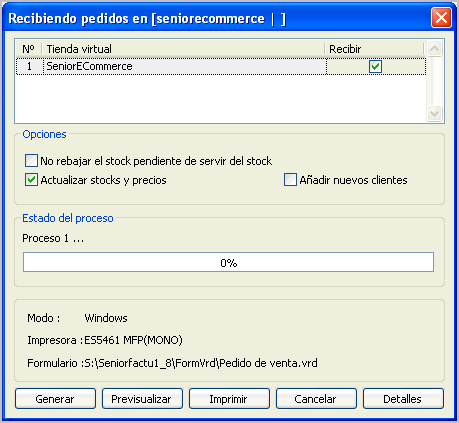Uncheck Recibir for the SeniorECommerce row
The image size is (459, 423).
375,66
